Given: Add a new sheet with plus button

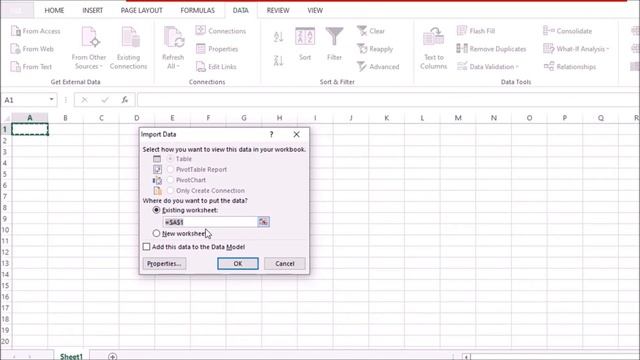Looking at the screenshot, I should pyautogui.click(x=113, y=356).
